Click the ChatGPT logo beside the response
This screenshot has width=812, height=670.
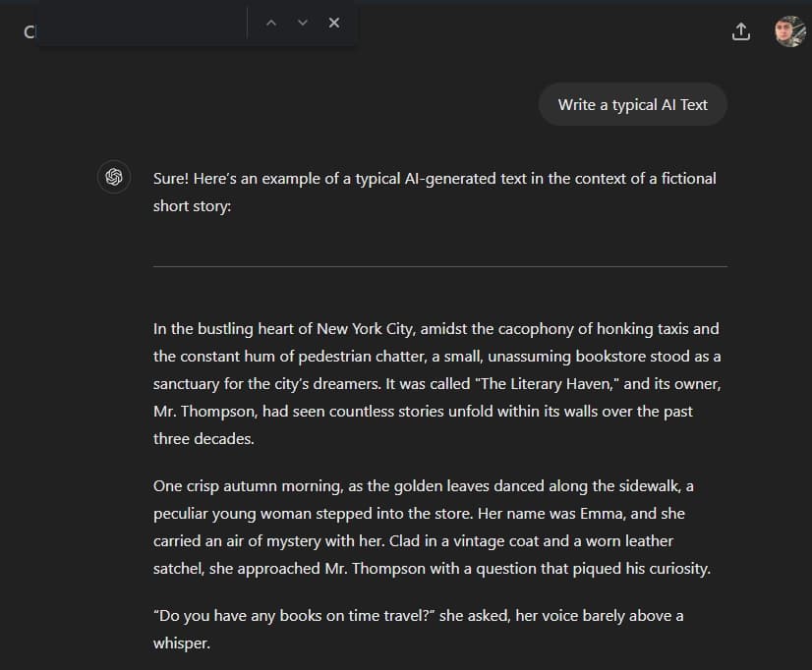click(x=114, y=177)
